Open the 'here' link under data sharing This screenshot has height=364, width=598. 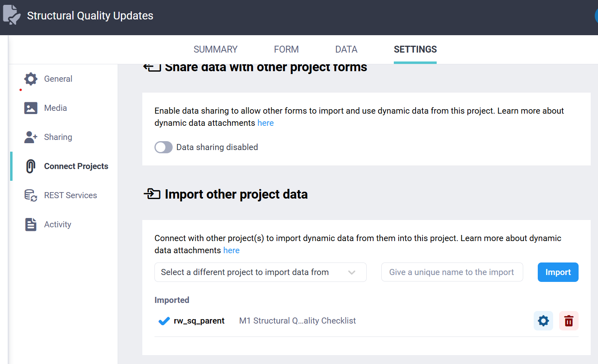pyautogui.click(x=265, y=123)
